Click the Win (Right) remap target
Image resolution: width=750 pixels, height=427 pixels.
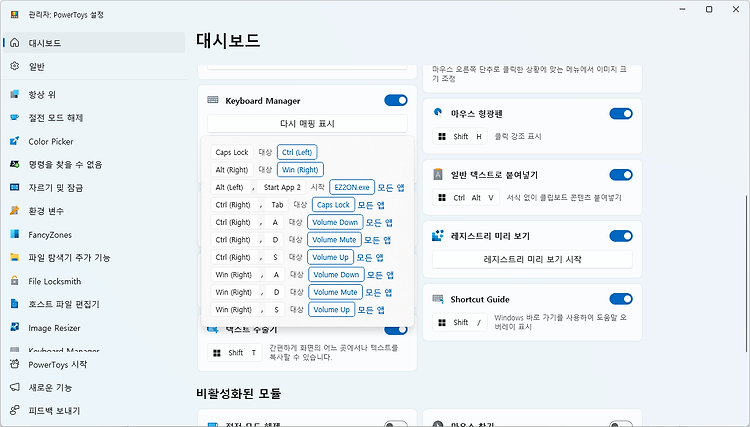coord(300,170)
